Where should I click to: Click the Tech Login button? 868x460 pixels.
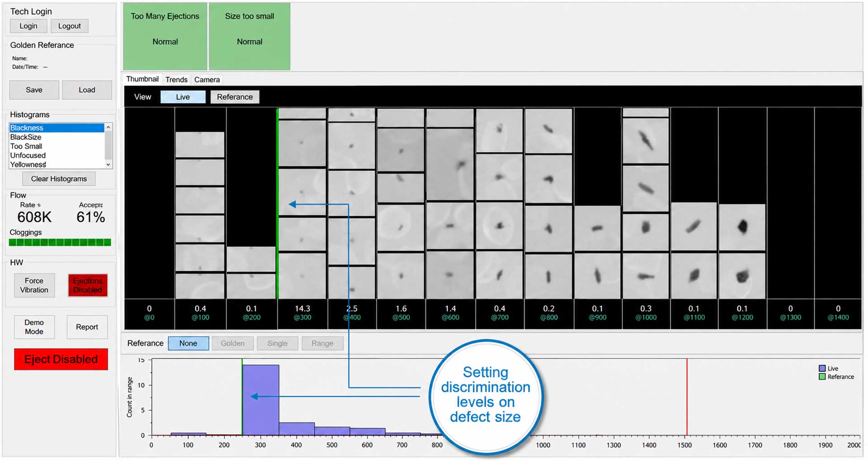tap(28, 26)
